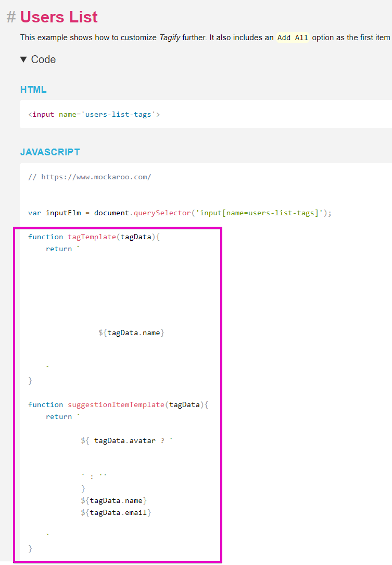Click the ${tagData.name} line in suggestionItemTemplate
The height and width of the screenshot is (565, 392).
(x=114, y=500)
